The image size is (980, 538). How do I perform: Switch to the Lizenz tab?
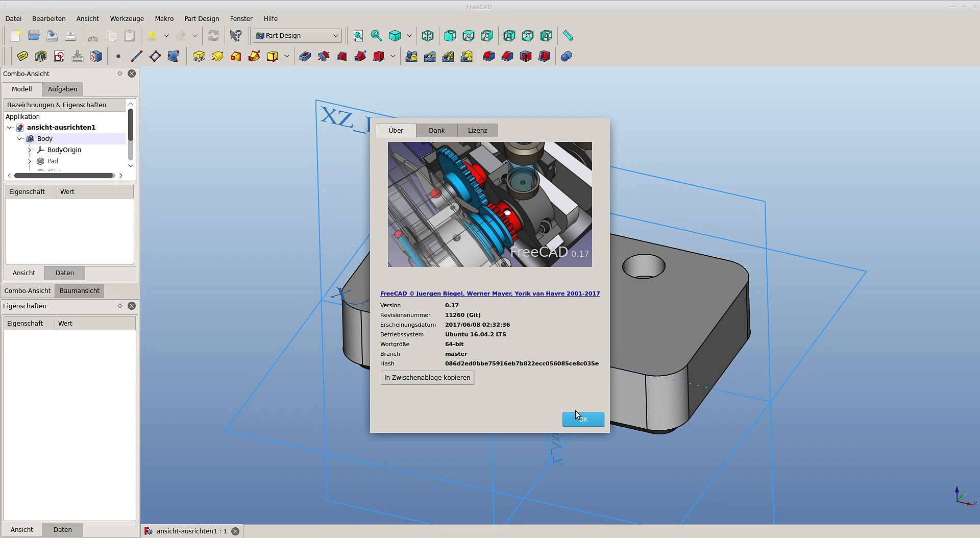[x=477, y=131]
